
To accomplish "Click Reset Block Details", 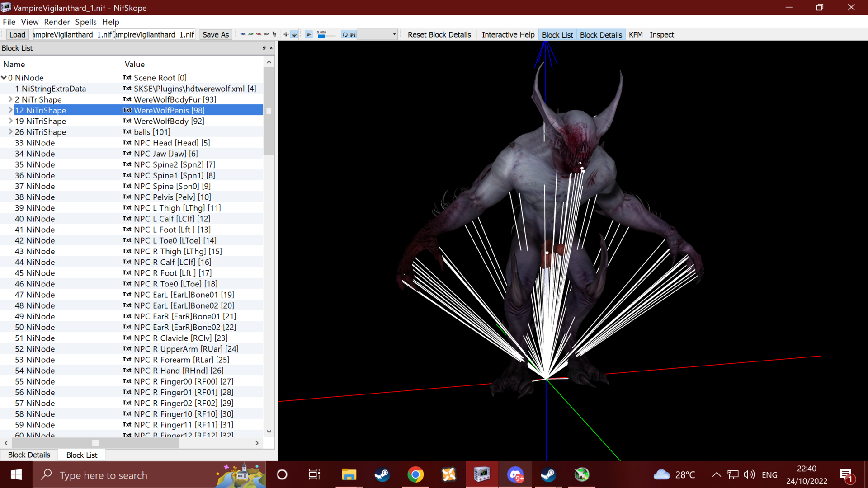I will 439,34.
